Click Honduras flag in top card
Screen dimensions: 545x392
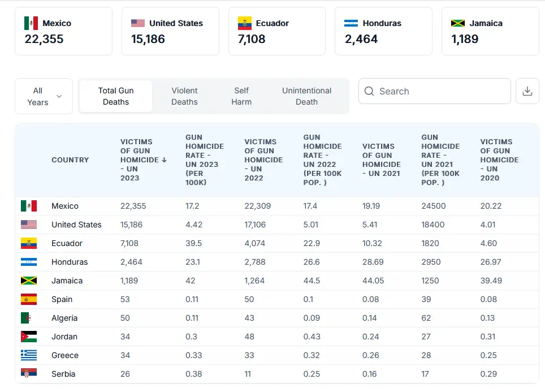[x=351, y=23]
